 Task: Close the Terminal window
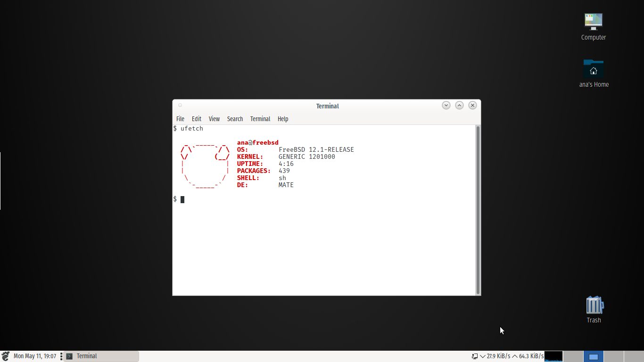pyautogui.click(x=472, y=105)
